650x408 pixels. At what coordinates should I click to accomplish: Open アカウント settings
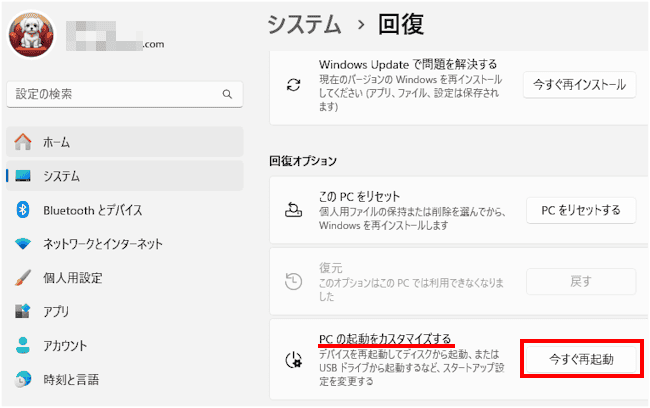pyautogui.click(x=124, y=345)
